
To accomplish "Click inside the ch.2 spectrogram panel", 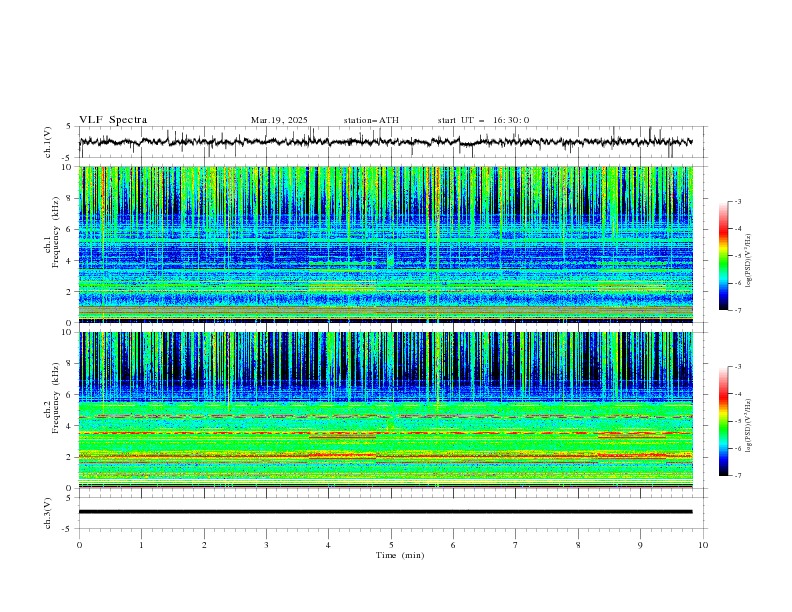I will pyautogui.click(x=385, y=410).
